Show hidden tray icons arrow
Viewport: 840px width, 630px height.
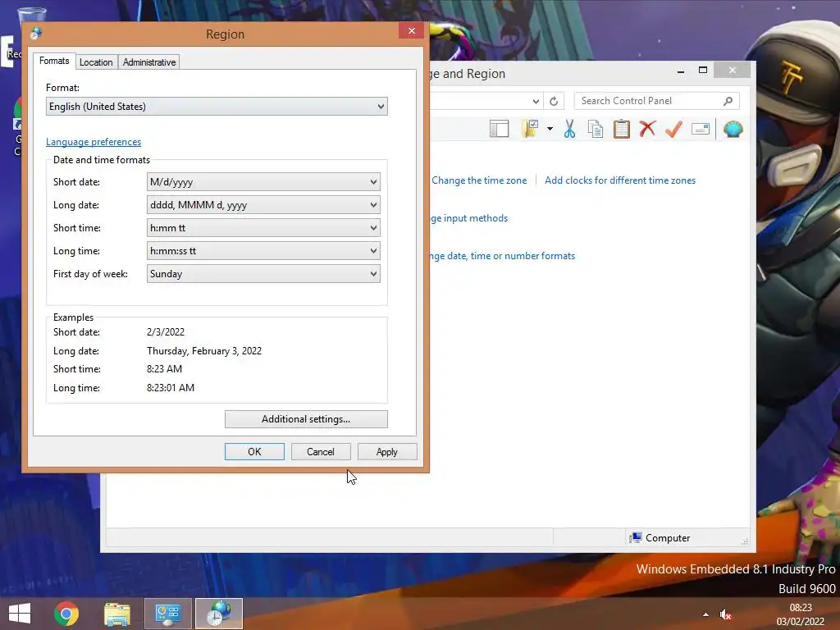(x=705, y=614)
